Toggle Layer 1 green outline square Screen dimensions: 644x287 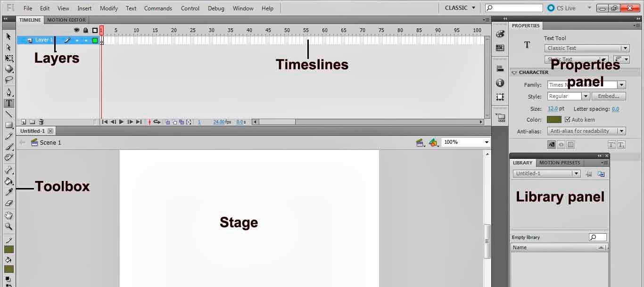[95, 41]
